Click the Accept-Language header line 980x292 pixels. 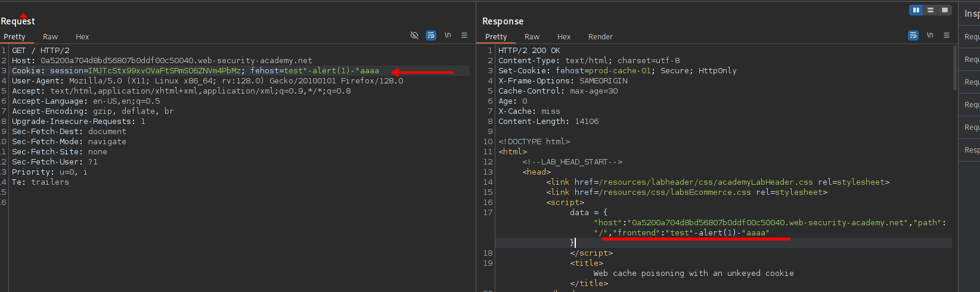click(86, 101)
